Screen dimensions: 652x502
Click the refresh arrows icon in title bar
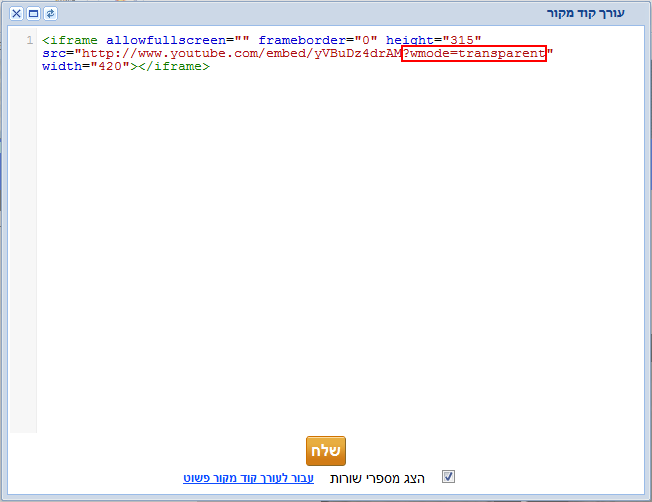click(50, 14)
